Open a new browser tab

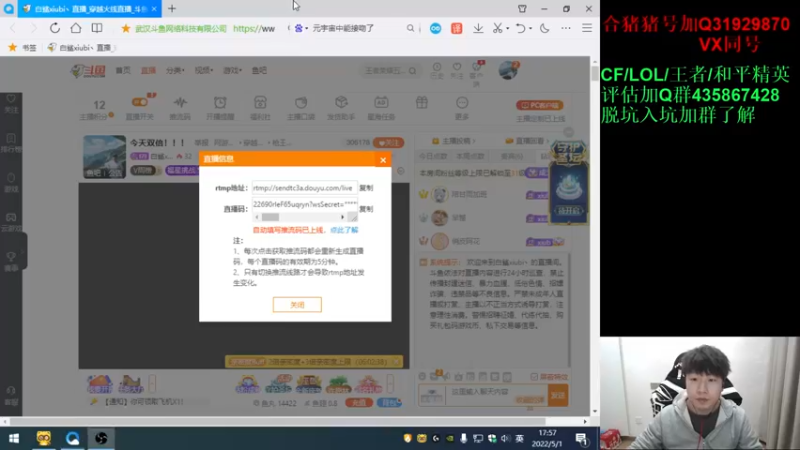pyautogui.click(x=172, y=9)
